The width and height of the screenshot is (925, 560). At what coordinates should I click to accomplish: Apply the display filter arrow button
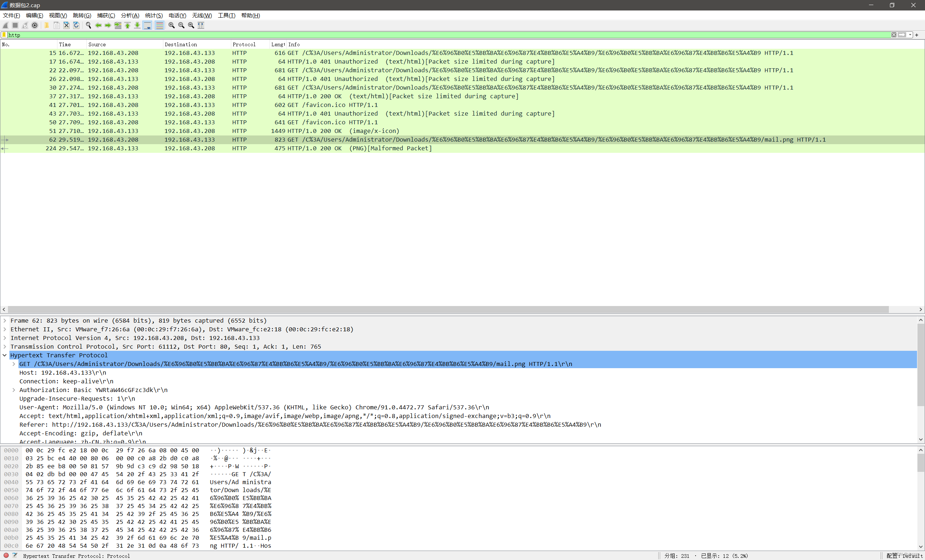point(902,35)
